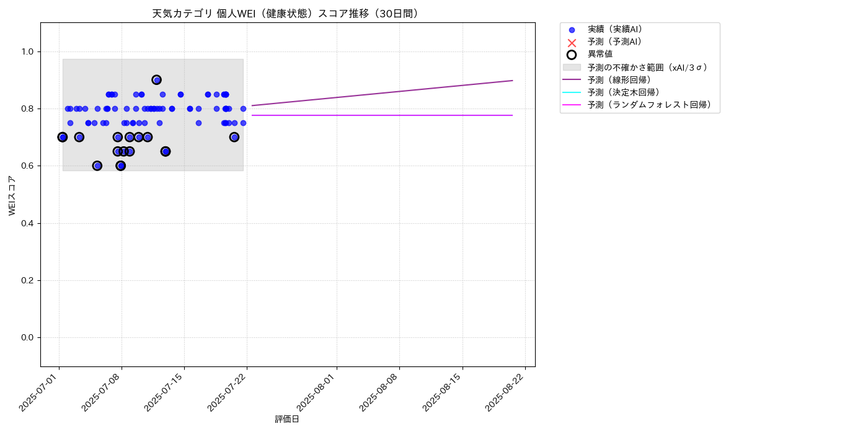Click the magenta line sample in legend

click(x=572, y=105)
